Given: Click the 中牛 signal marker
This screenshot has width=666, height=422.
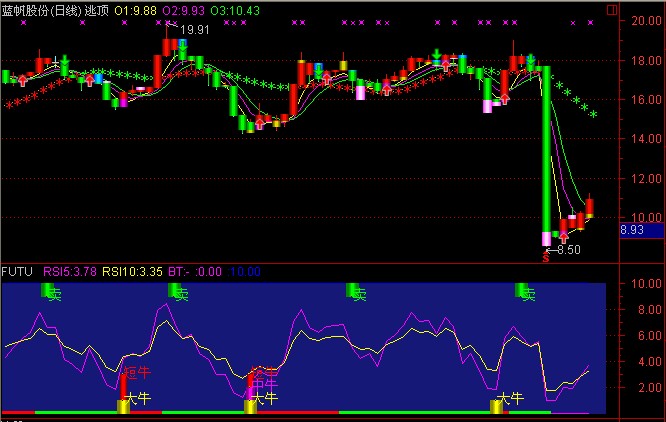Looking at the screenshot, I should tap(262, 382).
